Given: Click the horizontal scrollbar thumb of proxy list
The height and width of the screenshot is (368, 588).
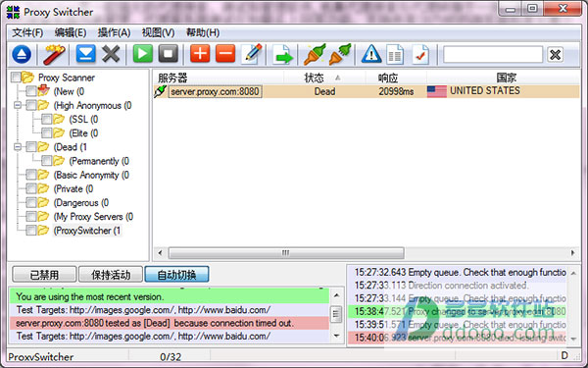Looking at the screenshot, I should tap(286, 253).
